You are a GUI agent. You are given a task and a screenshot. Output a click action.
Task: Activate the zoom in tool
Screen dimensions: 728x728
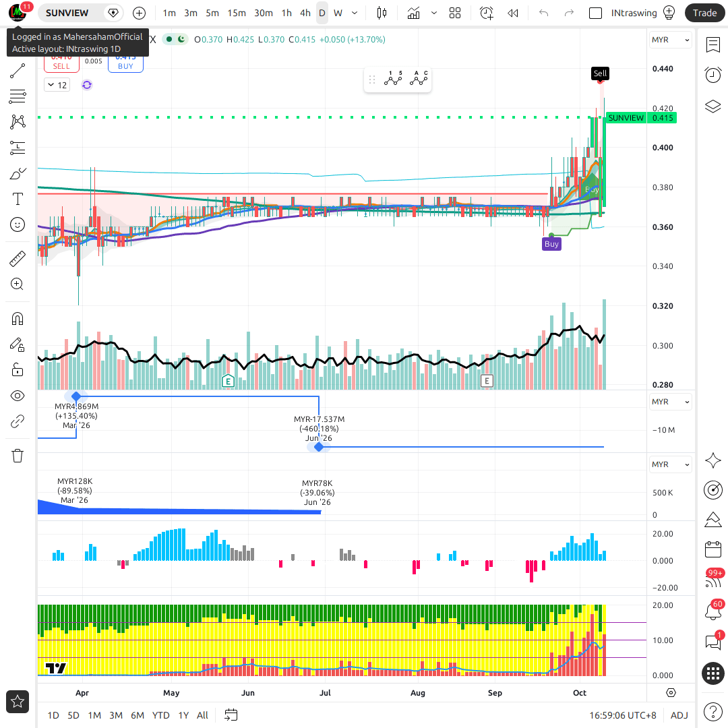click(17, 284)
